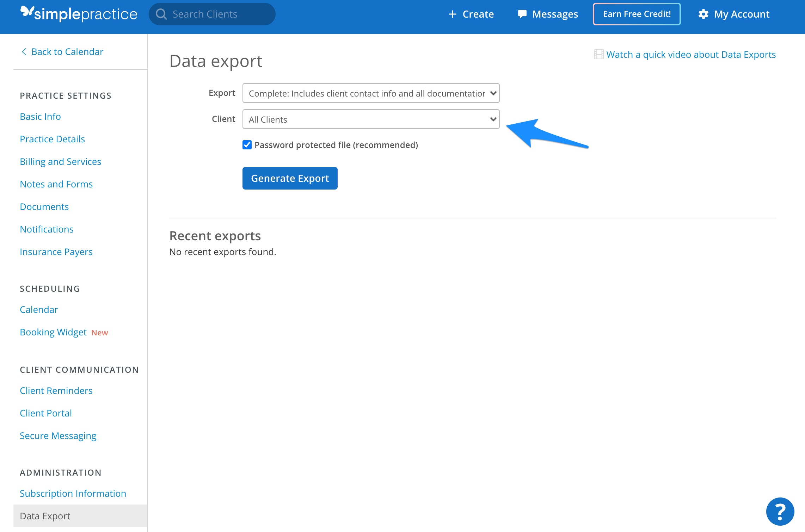Screen dimensions: 805x532
Task: Click the Earn Free Credit button
Action: (637, 14)
